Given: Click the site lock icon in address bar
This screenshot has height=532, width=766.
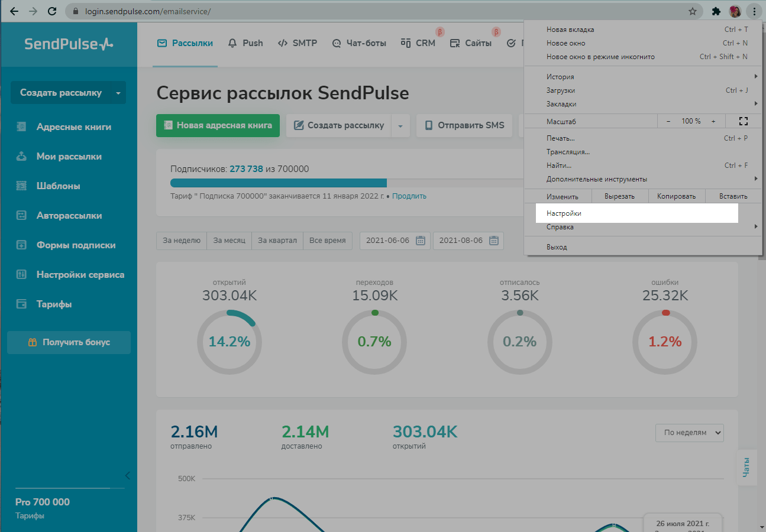Looking at the screenshot, I should (75, 11).
